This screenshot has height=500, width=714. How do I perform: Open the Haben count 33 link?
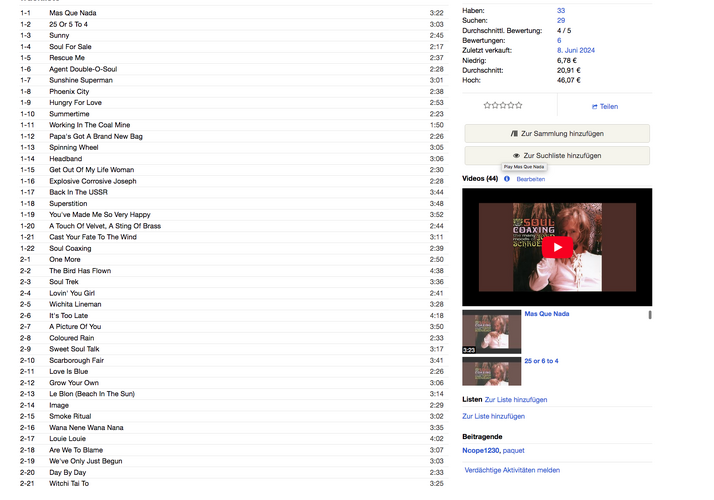561,10
